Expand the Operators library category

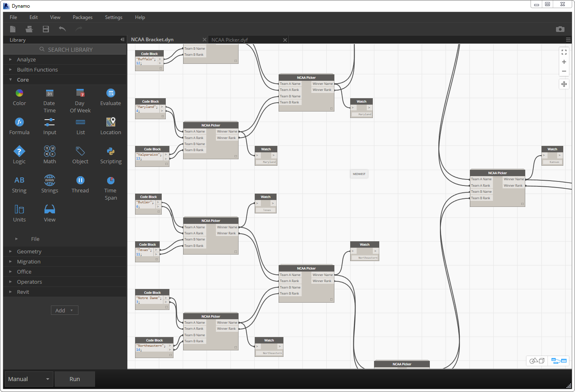tap(65, 282)
